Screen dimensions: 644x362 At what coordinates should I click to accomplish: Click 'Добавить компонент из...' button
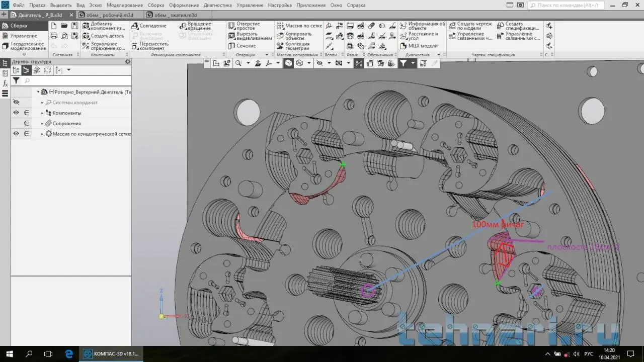point(103,26)
